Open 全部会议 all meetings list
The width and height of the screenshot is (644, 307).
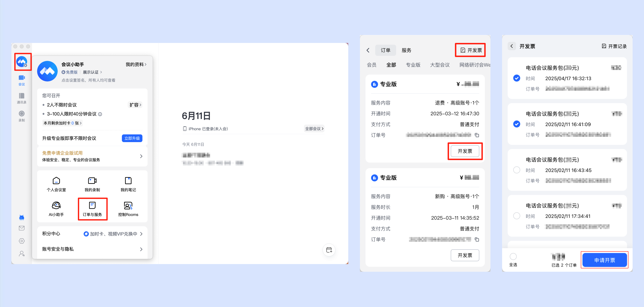pos(314,129)
